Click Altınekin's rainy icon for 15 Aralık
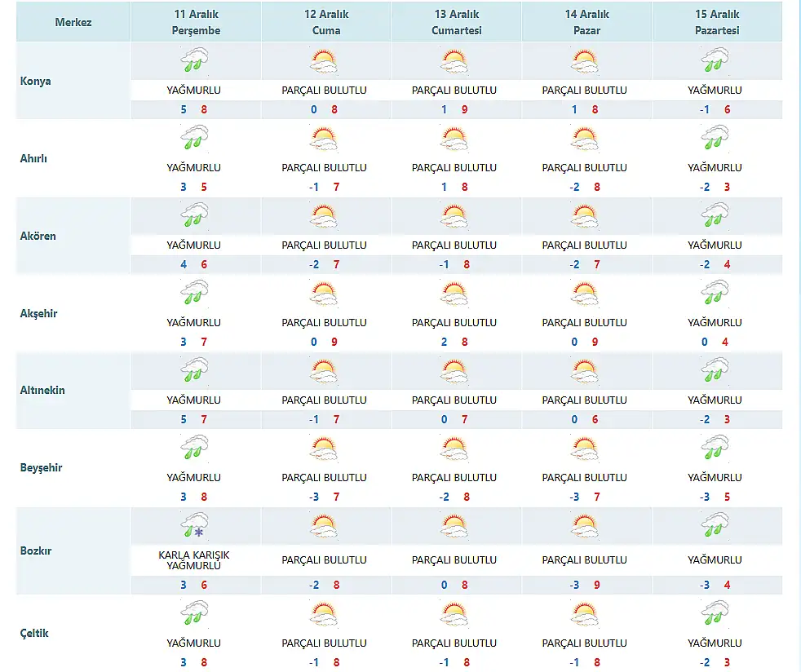 click(x=715, y=372)
